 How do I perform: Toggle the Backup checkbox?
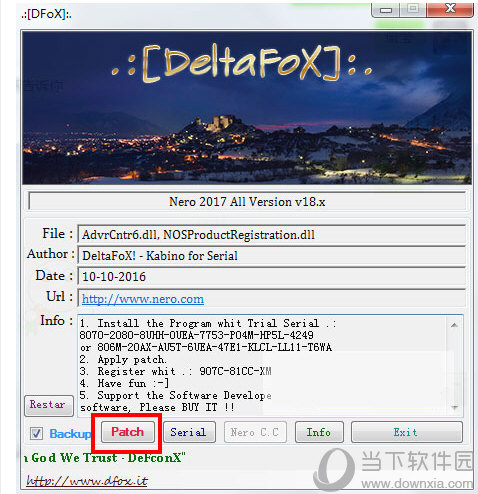[x=36, y=433]
